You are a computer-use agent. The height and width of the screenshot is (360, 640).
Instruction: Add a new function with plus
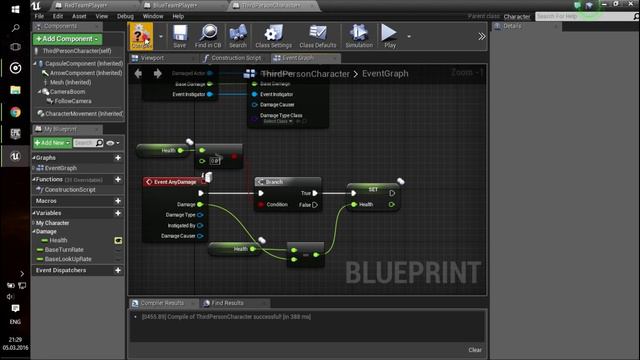coord(118,180)
